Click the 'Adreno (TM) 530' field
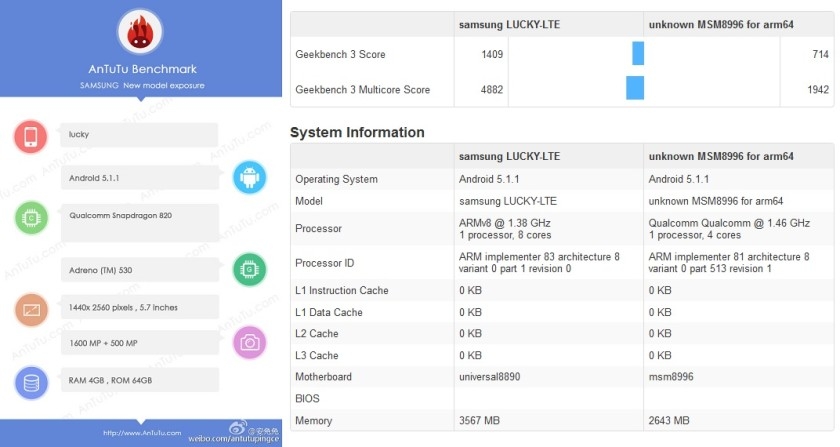The image size is (840, 447). tap(140, 270)
